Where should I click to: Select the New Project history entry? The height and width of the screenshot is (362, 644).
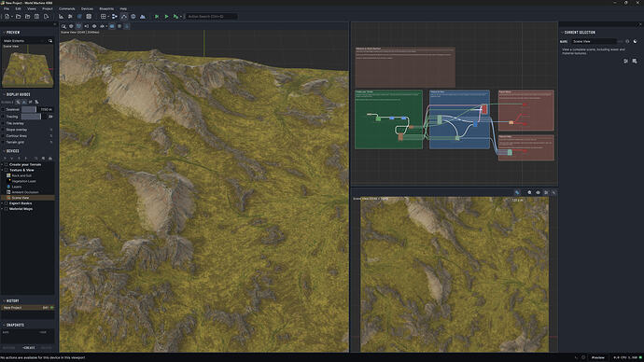pyautogui.click(x=27, y=307)
